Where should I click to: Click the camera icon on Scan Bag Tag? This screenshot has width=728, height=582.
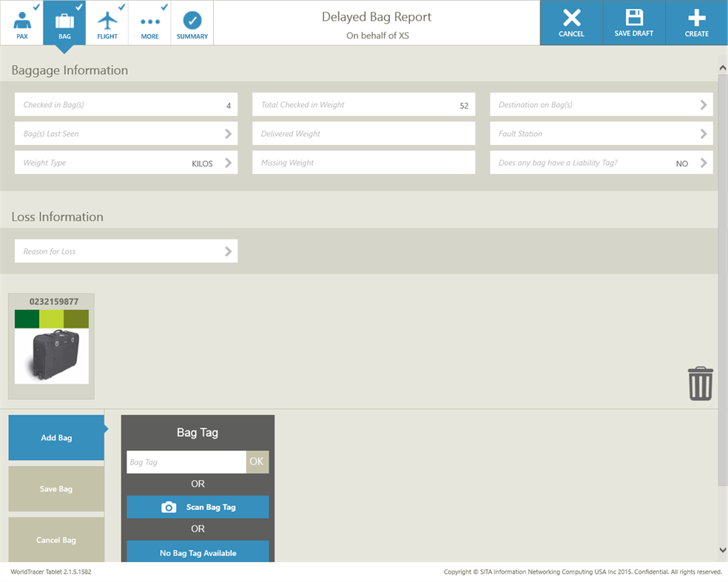point(168,507)
